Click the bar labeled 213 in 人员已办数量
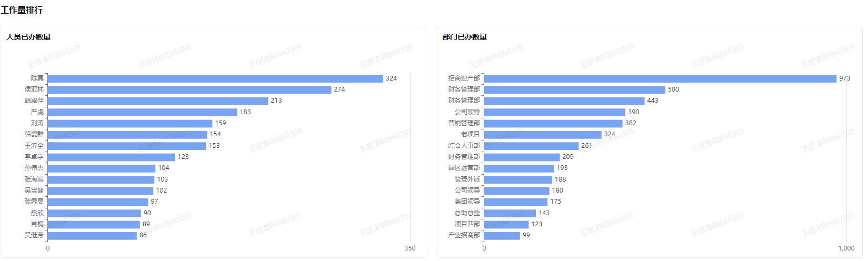The height and width of the screenshot is (261, 868). (158, 101)
